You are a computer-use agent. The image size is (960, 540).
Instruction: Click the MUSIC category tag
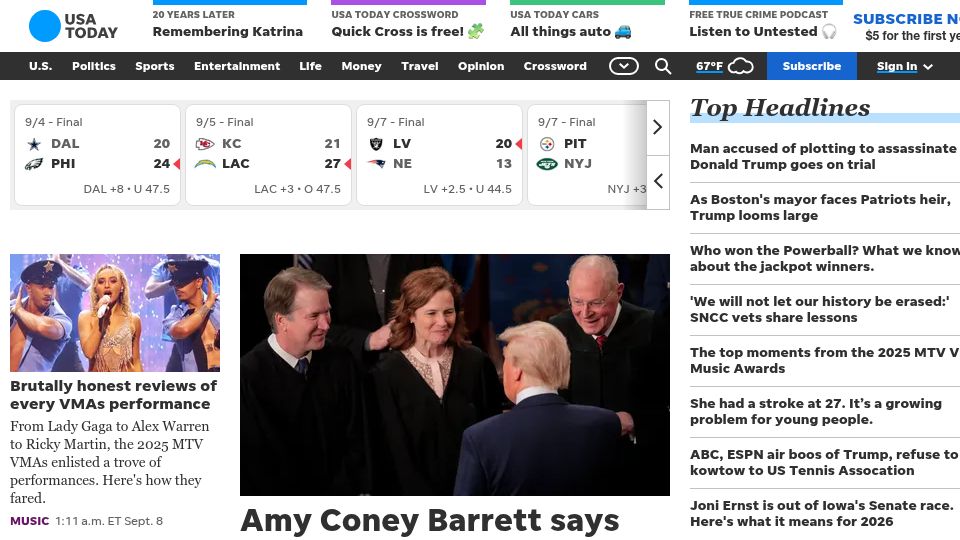(29, 521)
